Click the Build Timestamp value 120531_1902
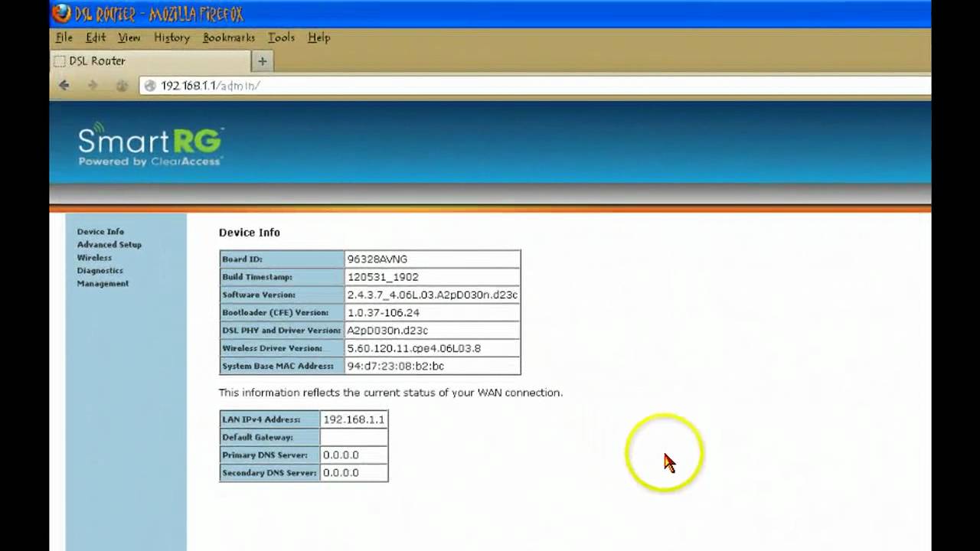Screen dimensions: 980x551 (383, 277)
